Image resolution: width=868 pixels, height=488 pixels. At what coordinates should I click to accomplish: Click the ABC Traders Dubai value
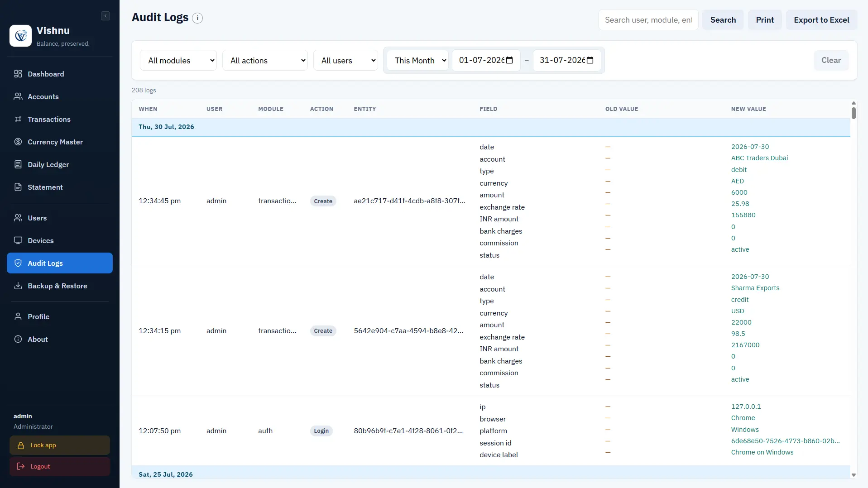click(759, 158)
